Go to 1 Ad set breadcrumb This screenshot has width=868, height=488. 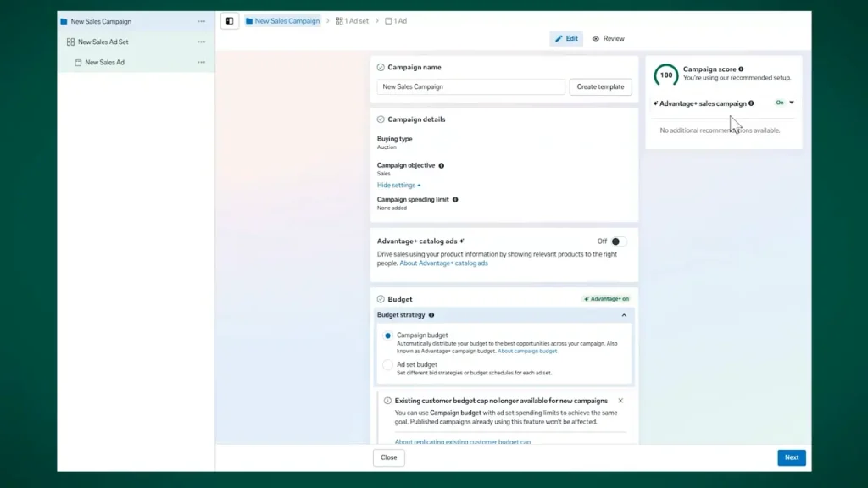(x=352, y=21)
